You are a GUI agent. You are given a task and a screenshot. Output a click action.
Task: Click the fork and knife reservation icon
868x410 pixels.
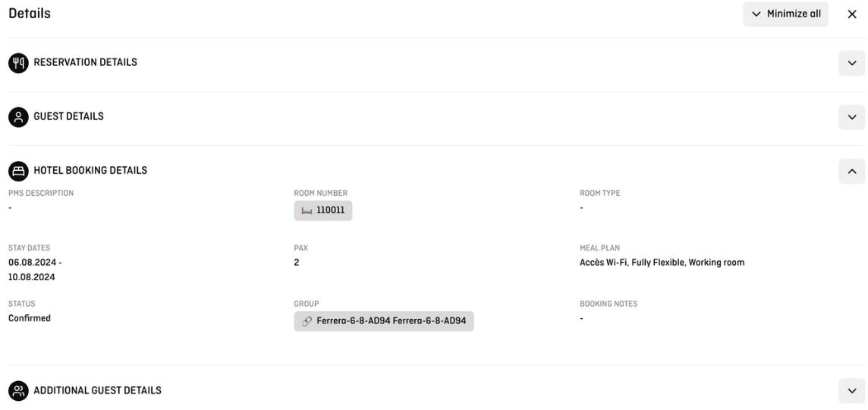tap(18, 63)
